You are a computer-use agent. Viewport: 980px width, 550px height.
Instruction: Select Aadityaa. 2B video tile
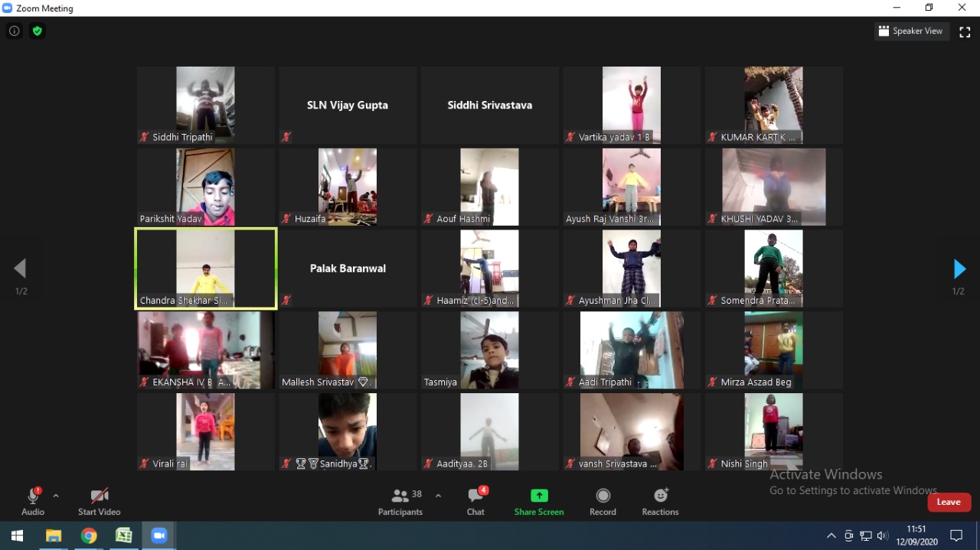[x=490, y=432]
